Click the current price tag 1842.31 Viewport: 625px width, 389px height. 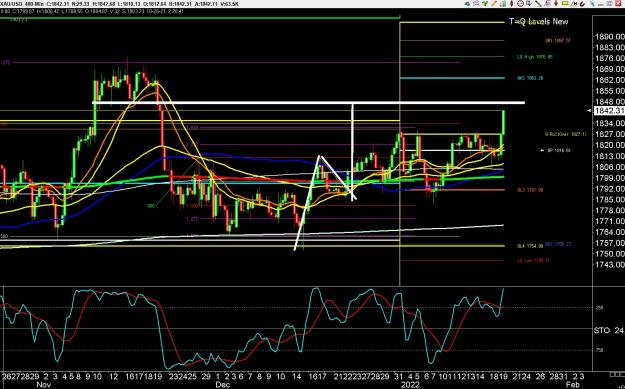click(609, 111)
